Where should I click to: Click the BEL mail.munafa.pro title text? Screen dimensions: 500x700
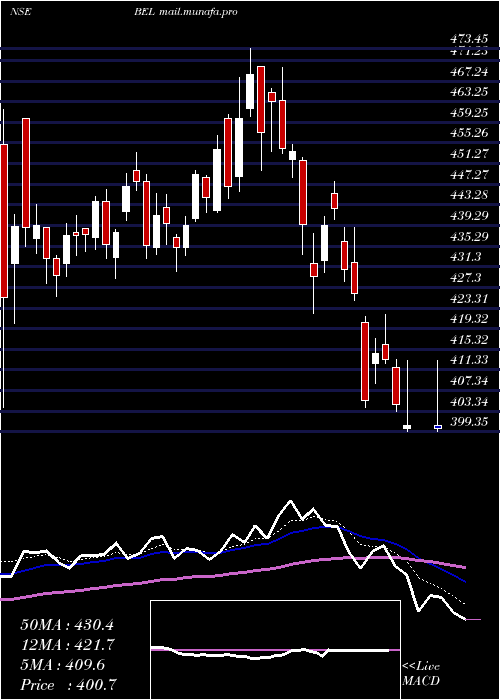pyautogui.click(x=186, y=12)
